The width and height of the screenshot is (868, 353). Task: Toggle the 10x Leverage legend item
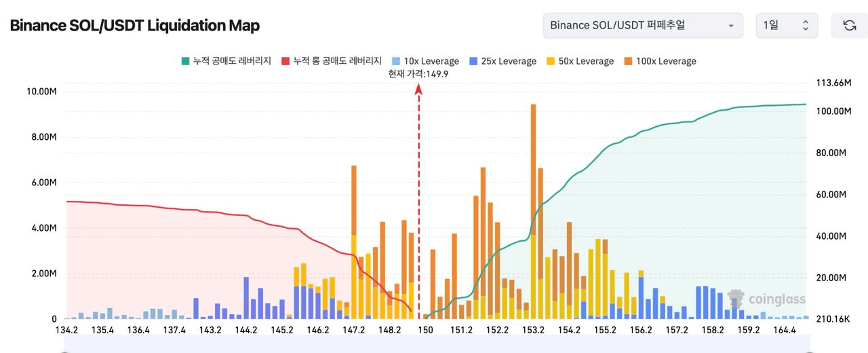click(426, 61)
